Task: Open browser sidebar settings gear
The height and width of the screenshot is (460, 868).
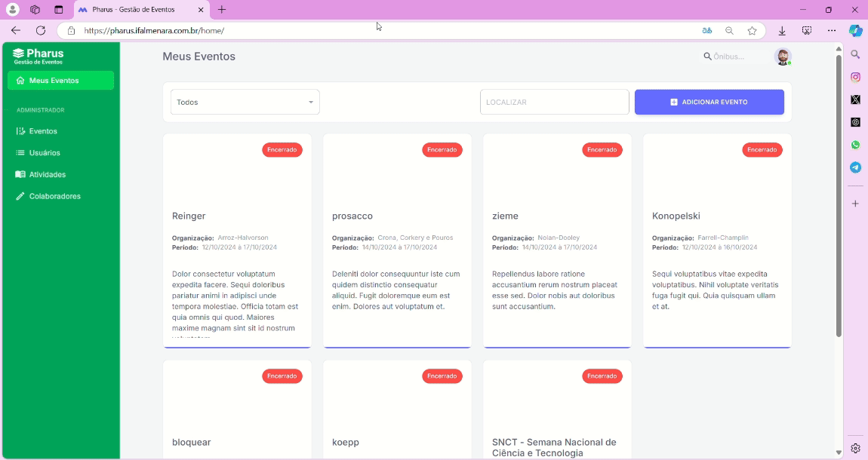Action: click(x=855, y=449)
